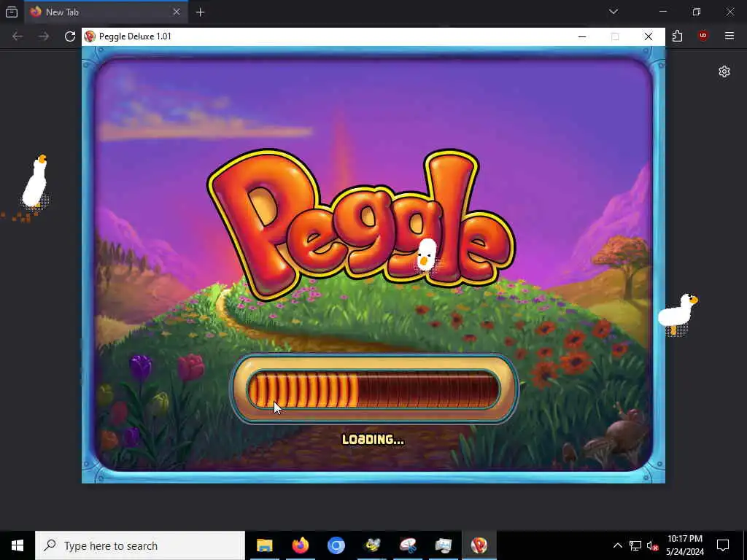The height and width of the screenshot is (560, 747).
Task: Open the bee icon app in taskbar
Action: tap(372, 545)
